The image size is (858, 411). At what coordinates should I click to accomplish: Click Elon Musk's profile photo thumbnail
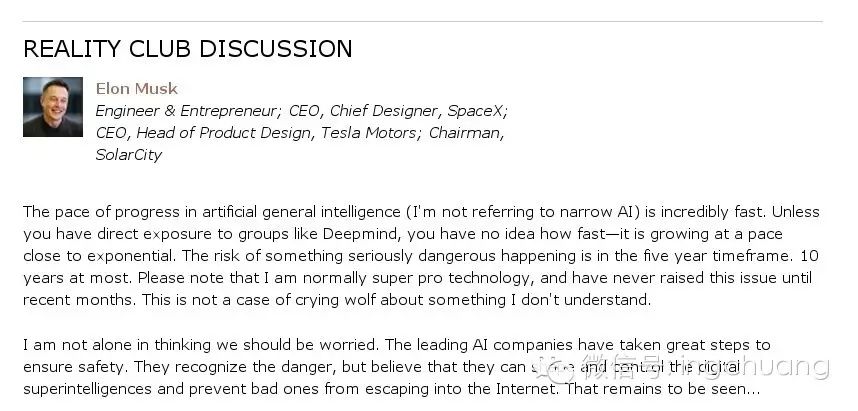pos(53,107)
